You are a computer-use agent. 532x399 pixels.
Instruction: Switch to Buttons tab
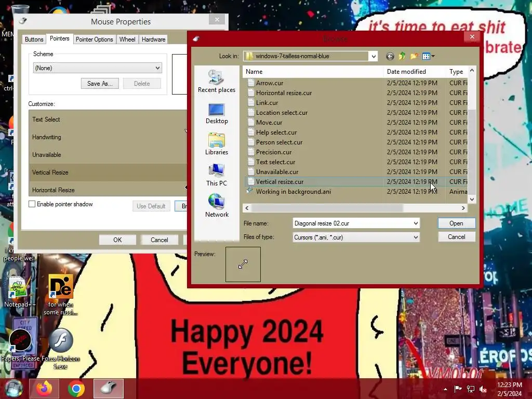[34, 39]
